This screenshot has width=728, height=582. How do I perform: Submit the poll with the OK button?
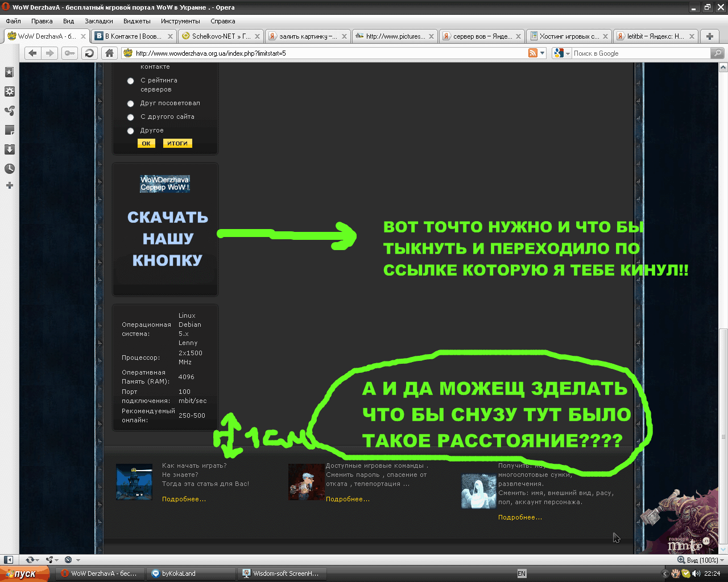click(x=146, y=143)
